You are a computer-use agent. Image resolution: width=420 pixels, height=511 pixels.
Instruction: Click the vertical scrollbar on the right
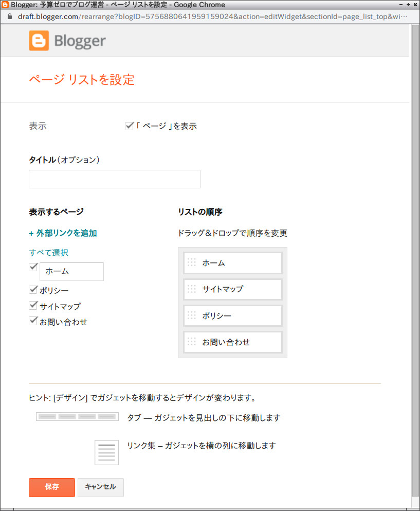pos(415,261)
